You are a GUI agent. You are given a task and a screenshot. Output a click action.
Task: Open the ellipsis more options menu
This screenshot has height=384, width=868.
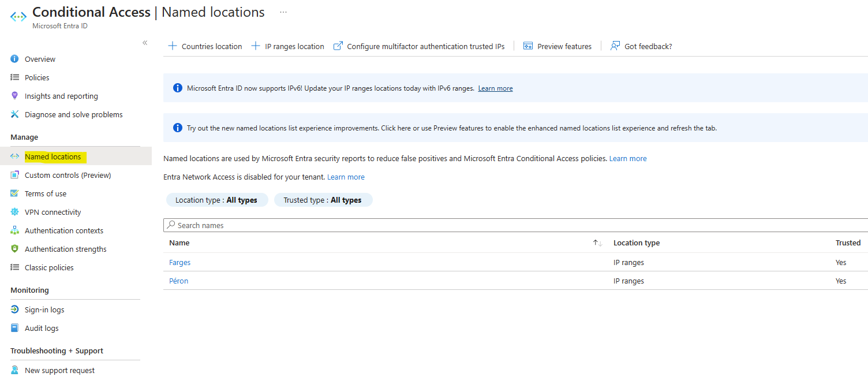coord(283,12)
